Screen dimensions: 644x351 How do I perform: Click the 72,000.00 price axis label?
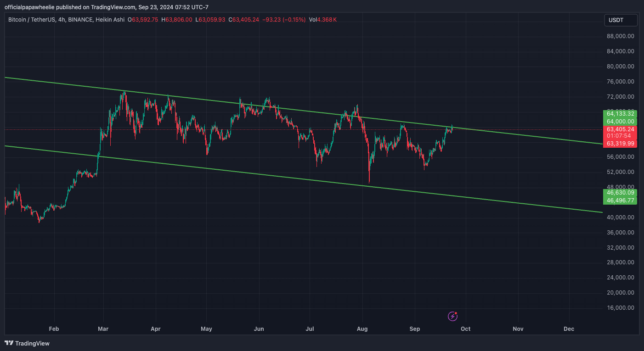click(621, 97)
